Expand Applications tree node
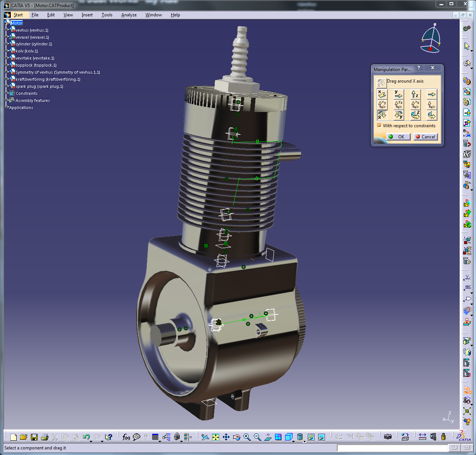Image resolution: width=476 pixels, height=455 pixels. pos(7,107)
